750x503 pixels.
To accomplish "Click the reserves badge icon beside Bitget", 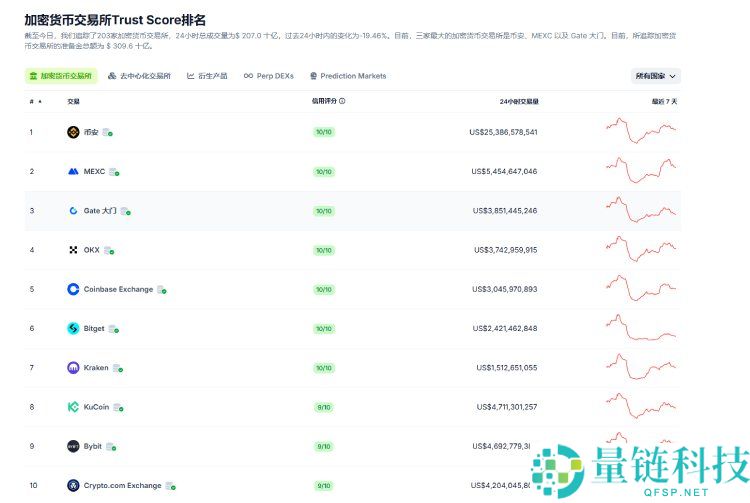I will [x=114, y=329].
